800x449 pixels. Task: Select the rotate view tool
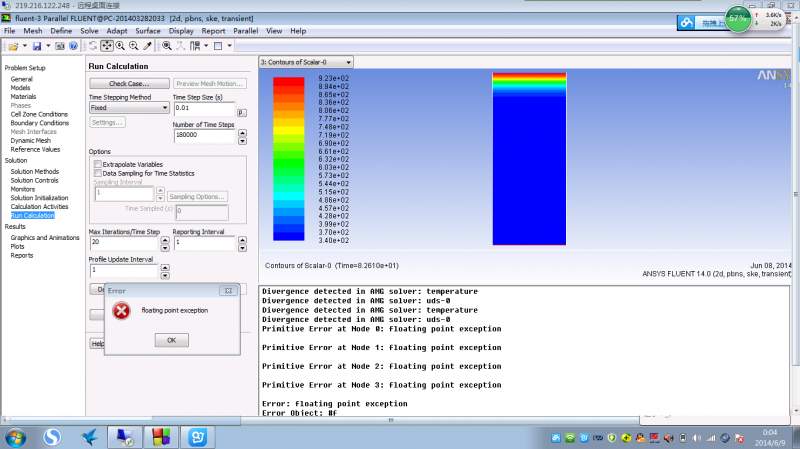92,46
